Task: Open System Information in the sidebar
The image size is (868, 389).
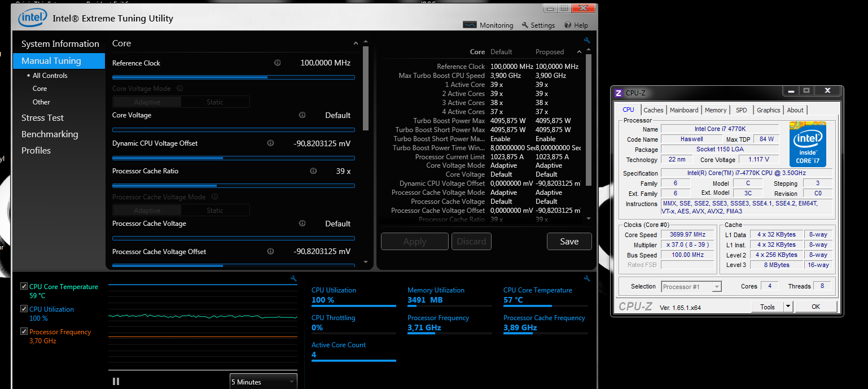Action: click(x=59, y=44)
